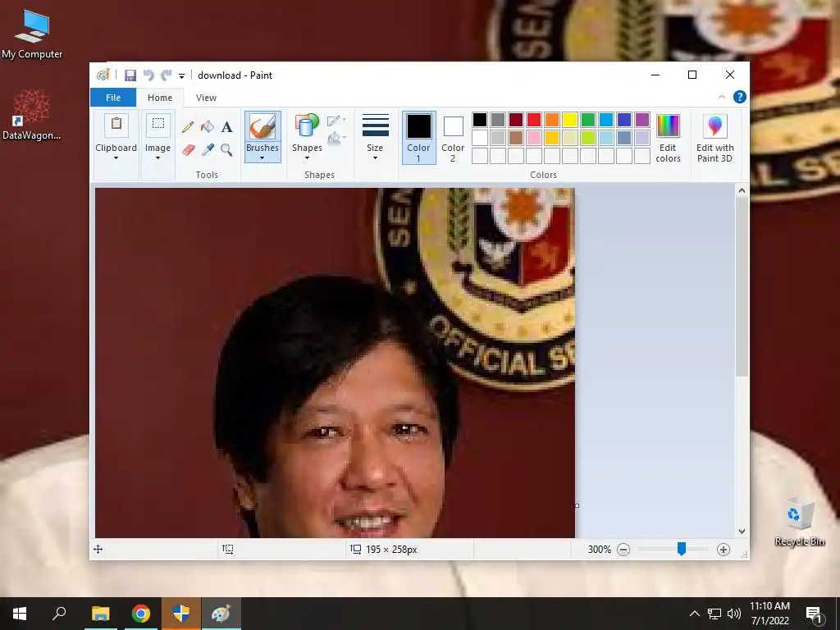The image size is (840, 630).
Task: Click the Redo arrow in title bar
Action: point(167,75)
